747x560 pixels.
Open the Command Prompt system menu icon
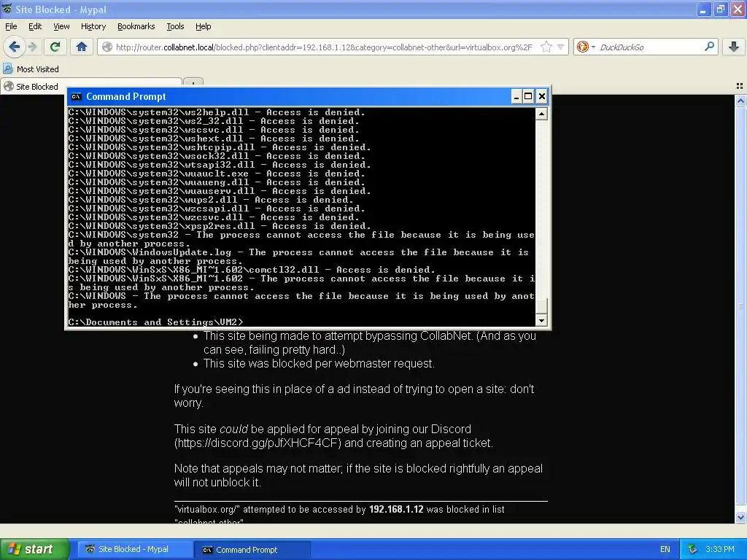tap(76, 97)
